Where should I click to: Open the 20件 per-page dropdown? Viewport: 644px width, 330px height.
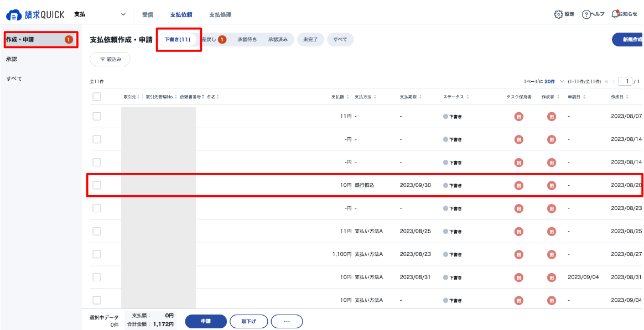[x=554, y=82]
